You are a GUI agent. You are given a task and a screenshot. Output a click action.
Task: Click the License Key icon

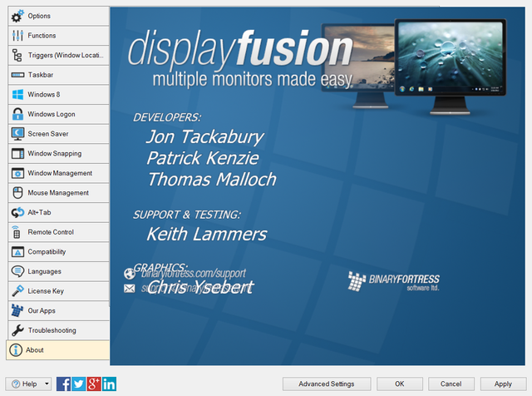17,290
